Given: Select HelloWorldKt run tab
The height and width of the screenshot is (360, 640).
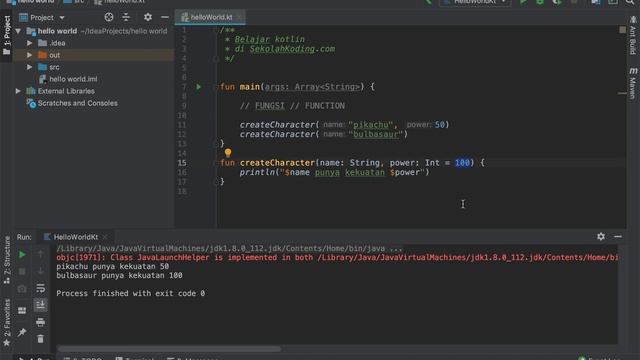Looking at the screenshot, I should coord(76,237).
